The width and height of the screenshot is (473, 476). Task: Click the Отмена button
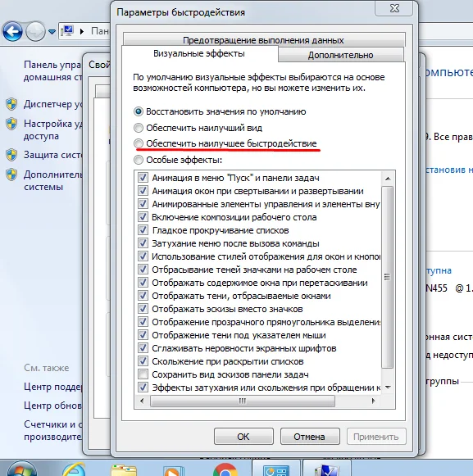click(x=310, y=437)
